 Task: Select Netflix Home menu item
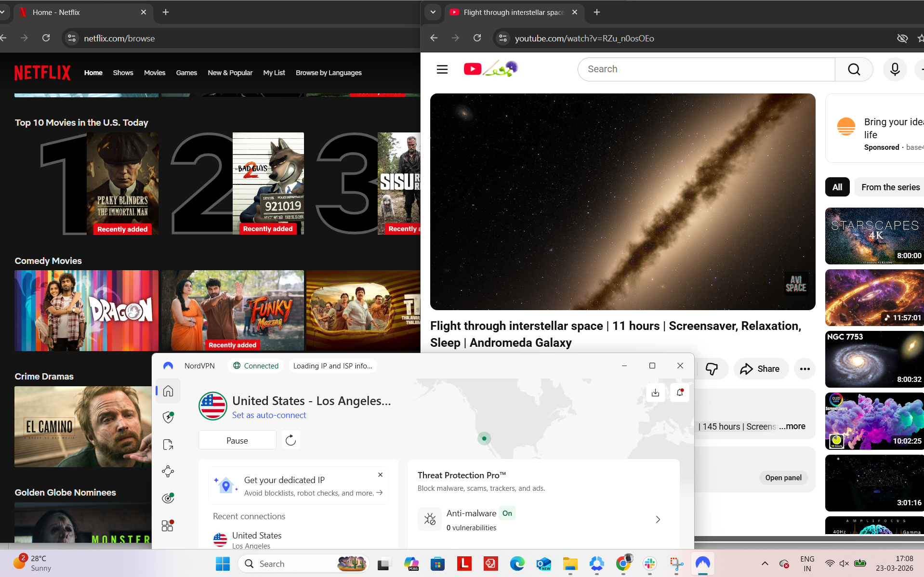pyautogui.click(x=93, y=73)
